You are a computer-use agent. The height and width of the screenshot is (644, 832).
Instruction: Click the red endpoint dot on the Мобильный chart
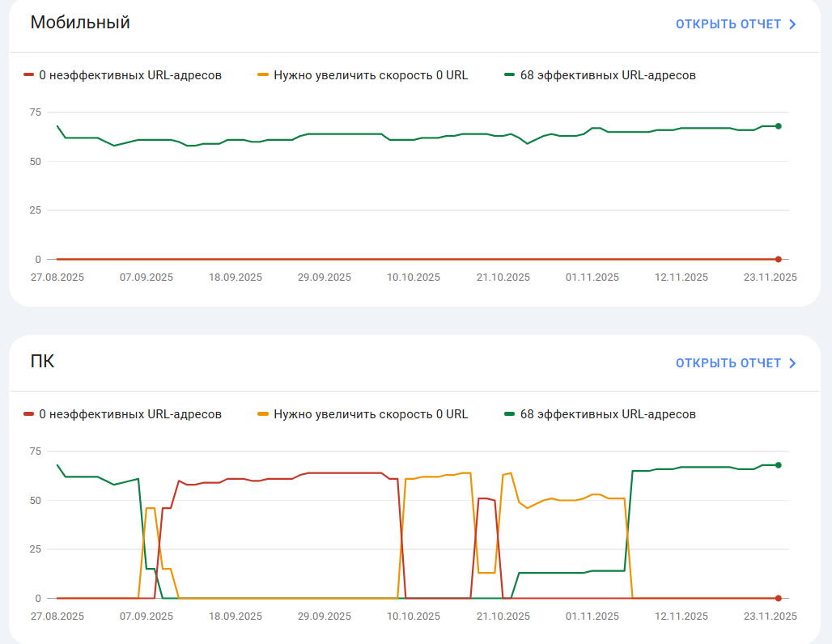778,260
